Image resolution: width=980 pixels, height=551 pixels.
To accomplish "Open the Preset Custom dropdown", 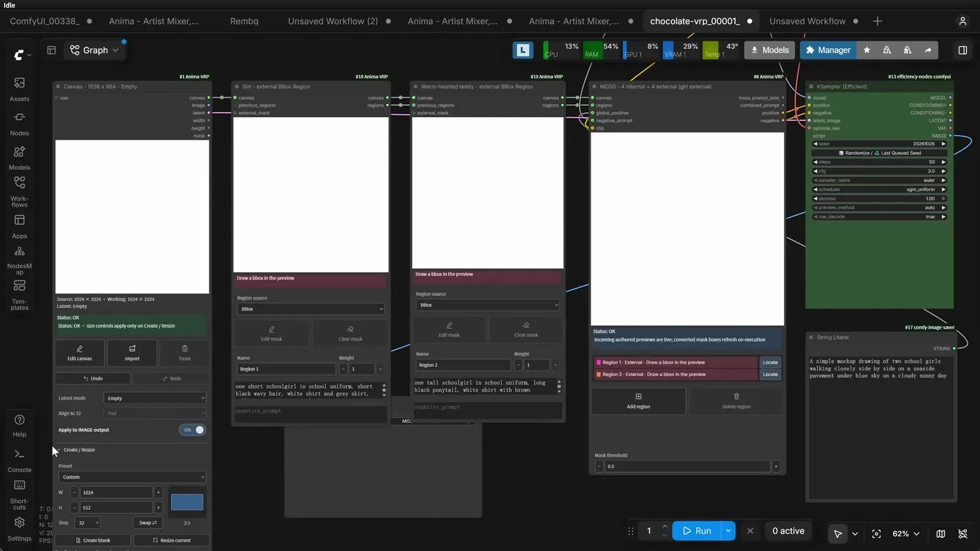I will tap(132, 477).
